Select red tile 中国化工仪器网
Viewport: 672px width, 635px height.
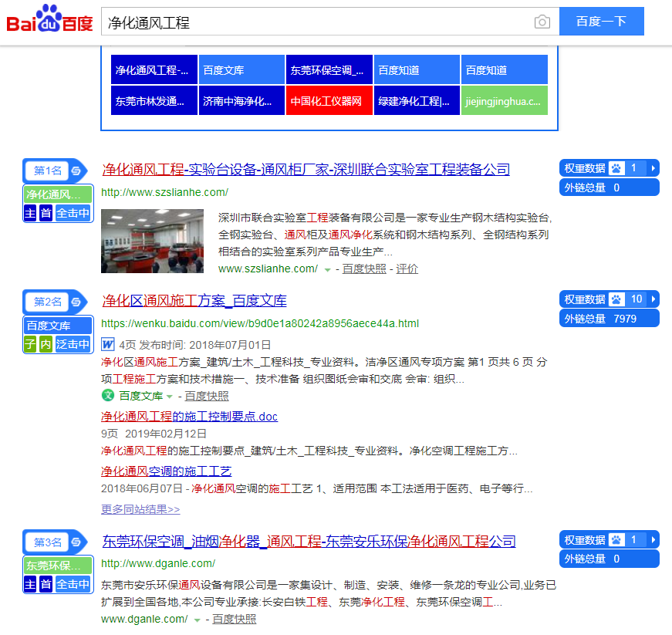point(329,101)
